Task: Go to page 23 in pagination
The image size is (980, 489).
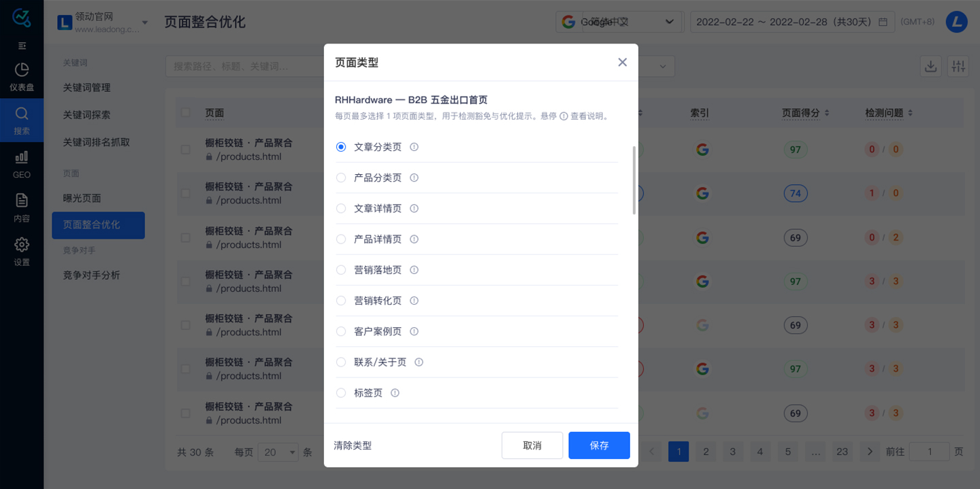Action: [843, 452]
